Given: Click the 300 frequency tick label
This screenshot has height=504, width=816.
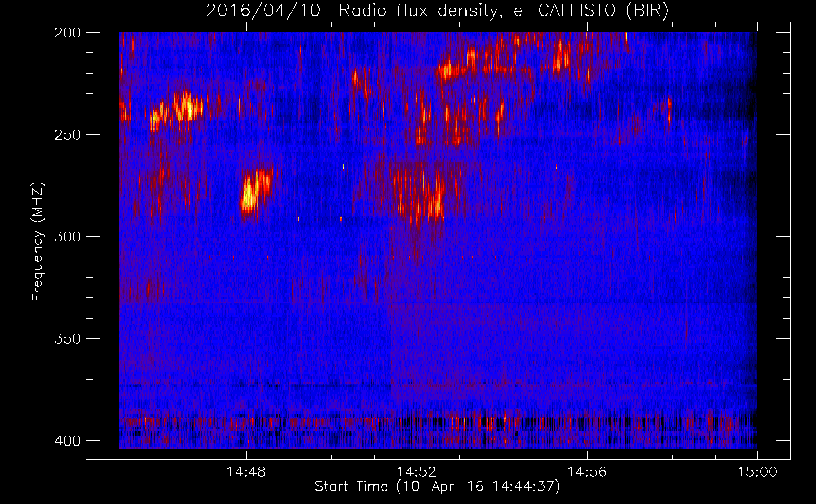Looking at the screenshot, I should pos(67,236).
